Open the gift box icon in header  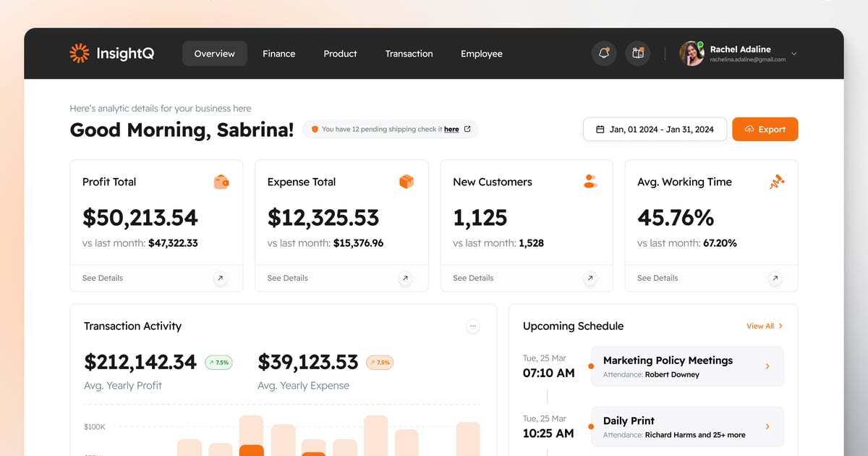[x=637, y=54]
